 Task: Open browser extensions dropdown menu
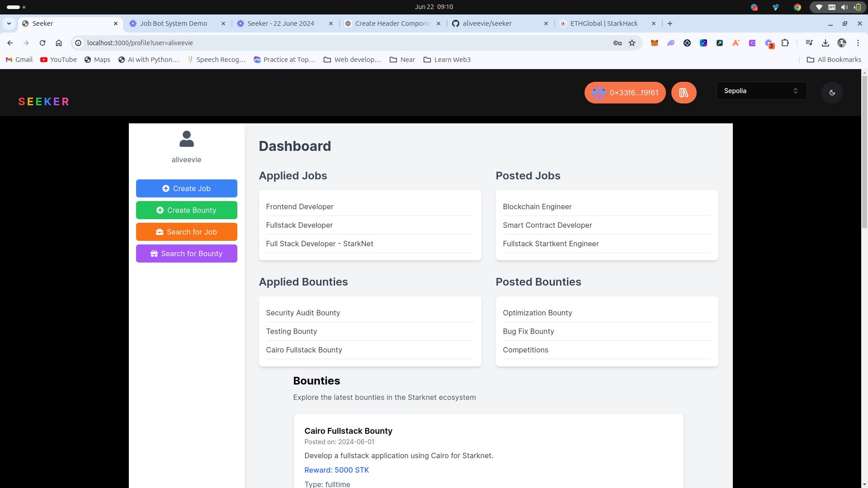tap(785, 42)
